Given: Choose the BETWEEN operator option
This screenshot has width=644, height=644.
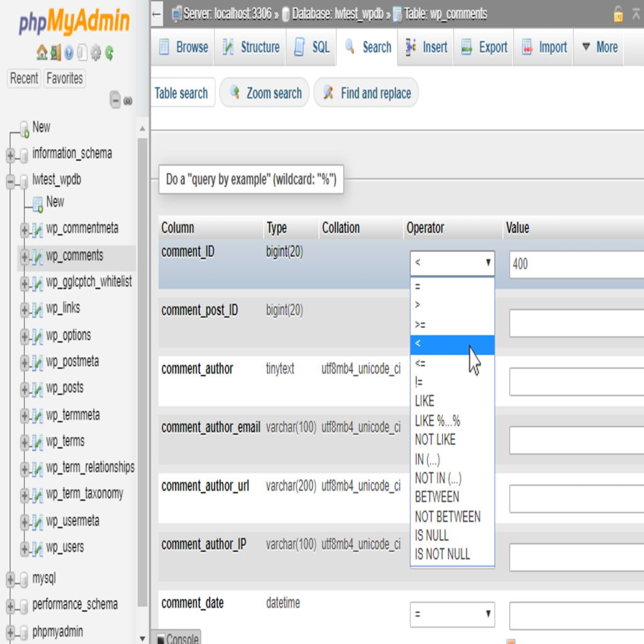Looking at the screenshot, I should pyautogui.click(x=452, y=497).
